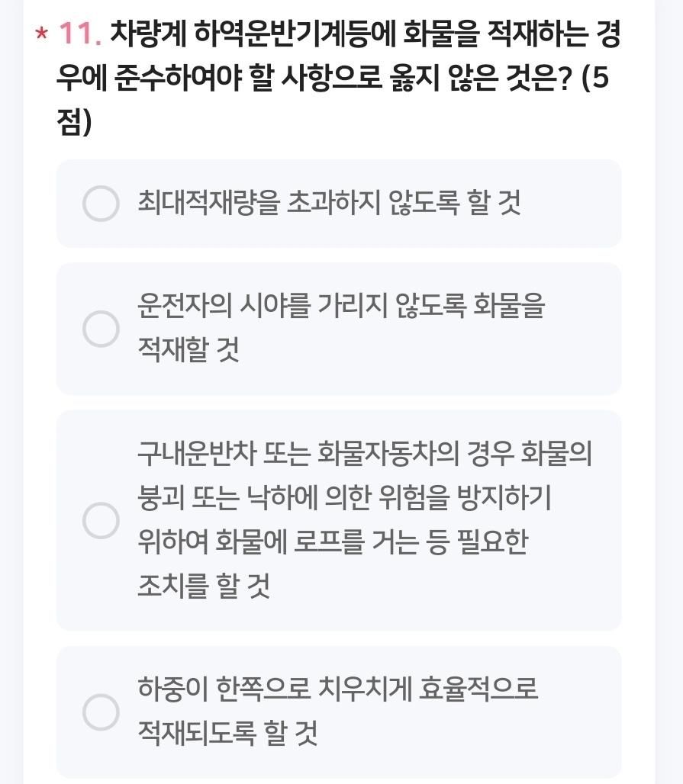Click the 적재되도록 할 것 line in last option
The height and width of the screenshot is (784, 683).
tap(227, 734)
